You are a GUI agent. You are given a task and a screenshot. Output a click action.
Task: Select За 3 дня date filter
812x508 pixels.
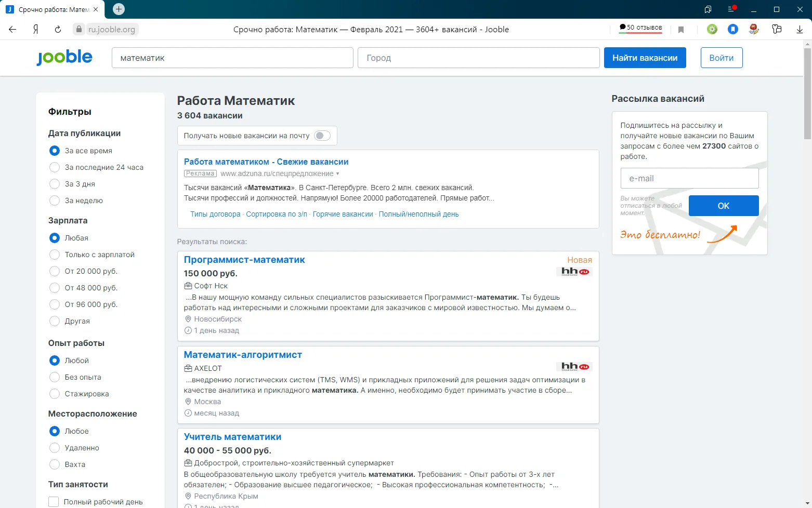tap(55, 184)
